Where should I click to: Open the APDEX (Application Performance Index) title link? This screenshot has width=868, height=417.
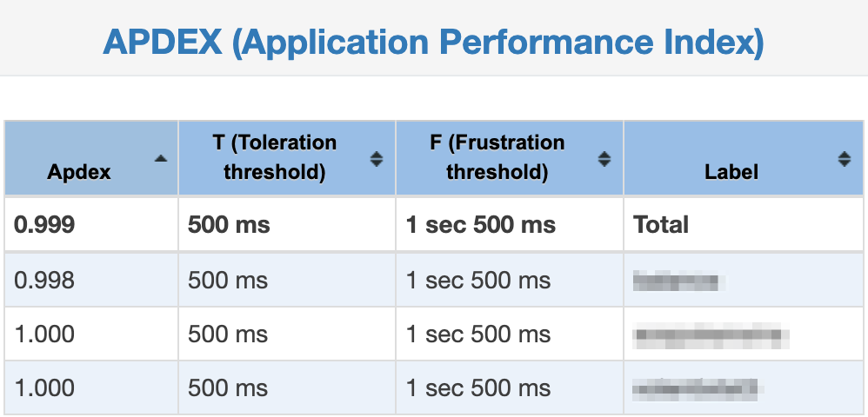click(x=433, y=42)
